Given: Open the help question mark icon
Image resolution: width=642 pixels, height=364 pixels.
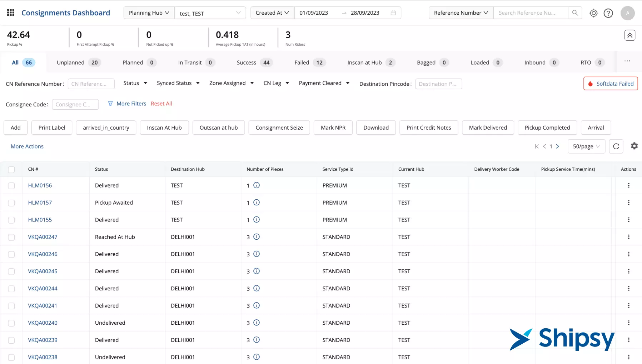Looking at the screenshot, I should 608,13.
